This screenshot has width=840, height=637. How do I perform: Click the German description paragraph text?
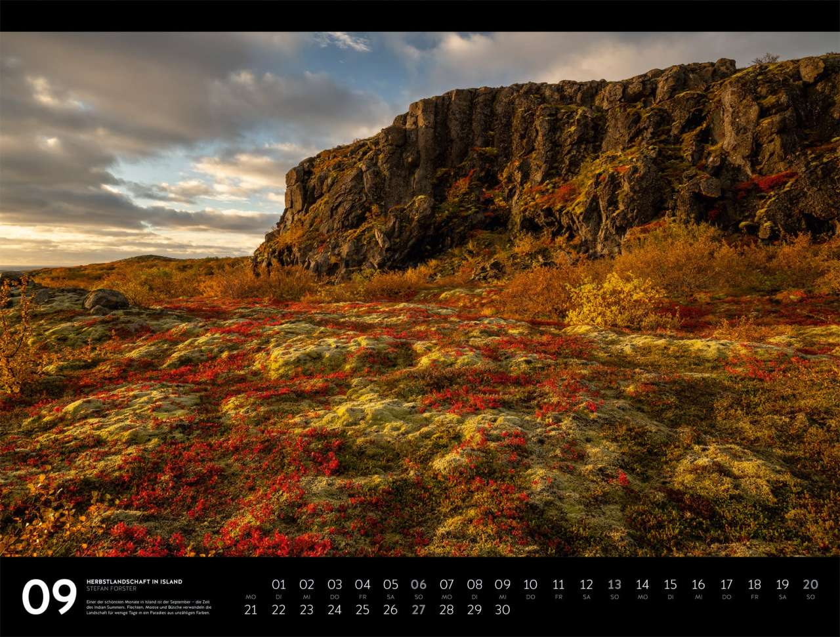(x=148, y=607)
